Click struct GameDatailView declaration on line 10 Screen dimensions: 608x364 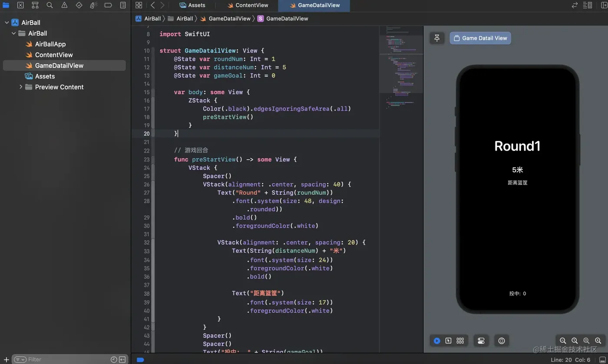coord(211,50)
